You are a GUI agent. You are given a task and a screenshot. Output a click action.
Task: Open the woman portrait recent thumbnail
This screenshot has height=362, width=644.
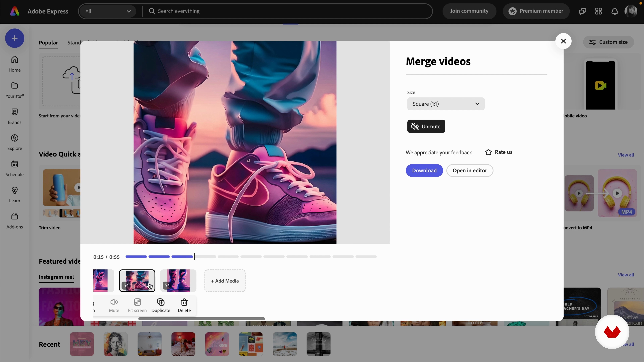(116, 344)
